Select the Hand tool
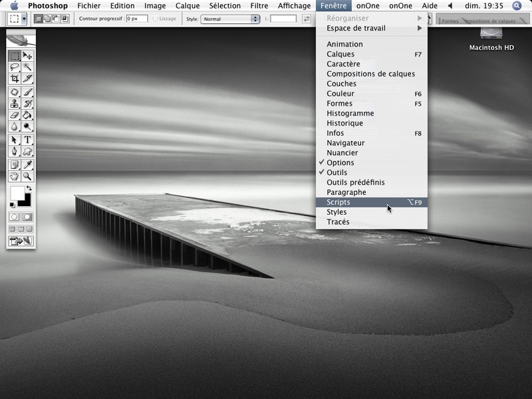Screen dimensions: 532x399 click(x=14, y=176)
